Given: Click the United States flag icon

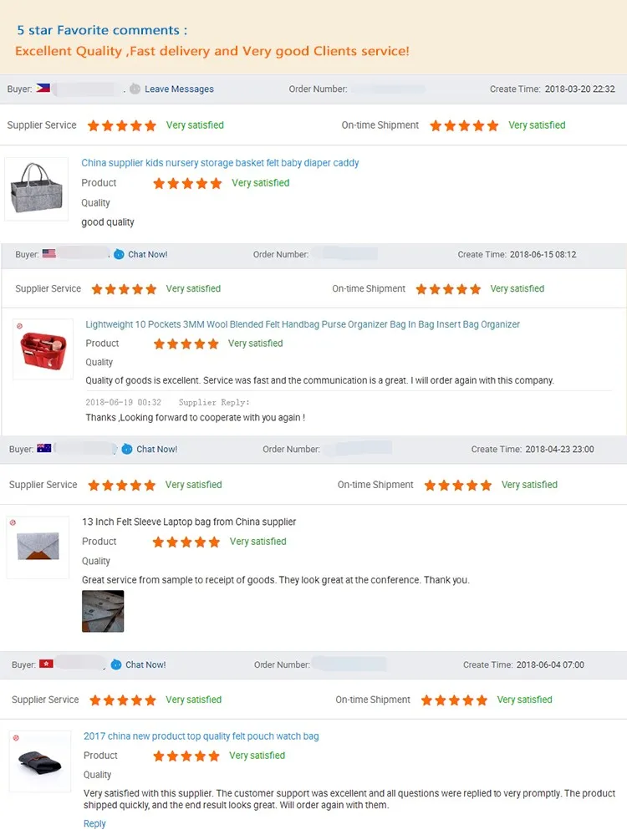Looking at the screenshot, I should click(x=49, y=253).
